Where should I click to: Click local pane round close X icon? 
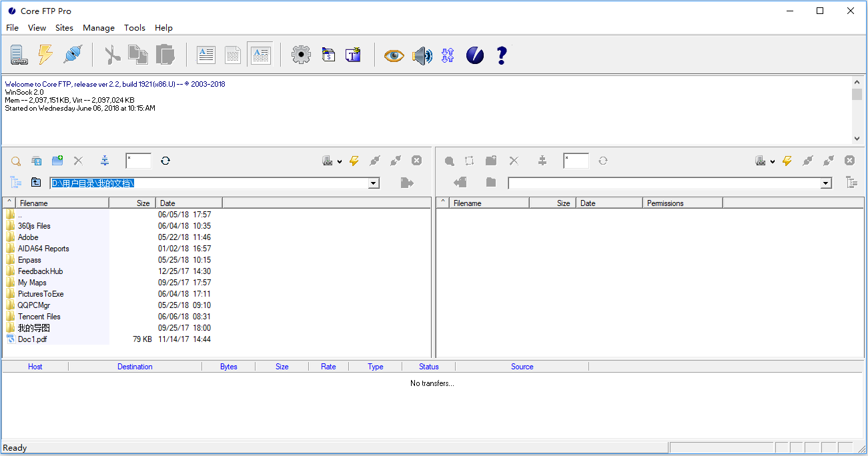(x=416, y=161)
